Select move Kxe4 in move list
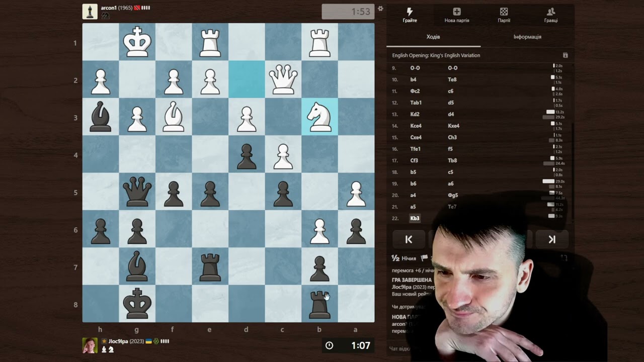Viewport: 644px width, 362px height. coord(453,126)
